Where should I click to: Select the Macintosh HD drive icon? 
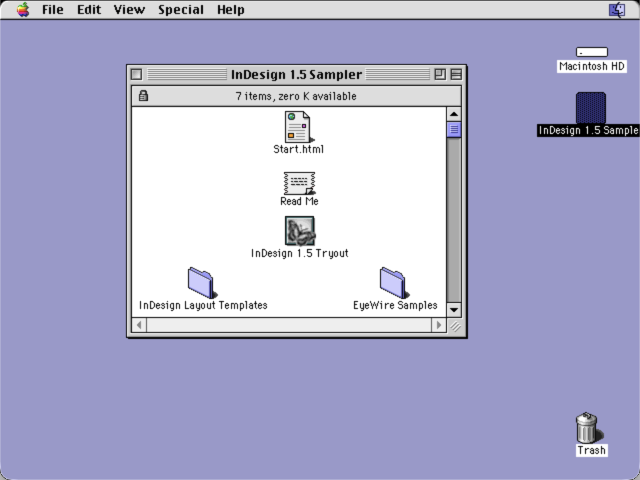point(591,52)
